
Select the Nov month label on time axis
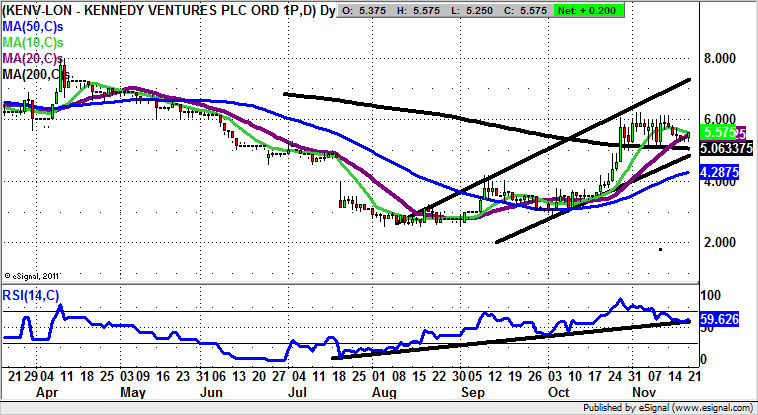point(650,394)
